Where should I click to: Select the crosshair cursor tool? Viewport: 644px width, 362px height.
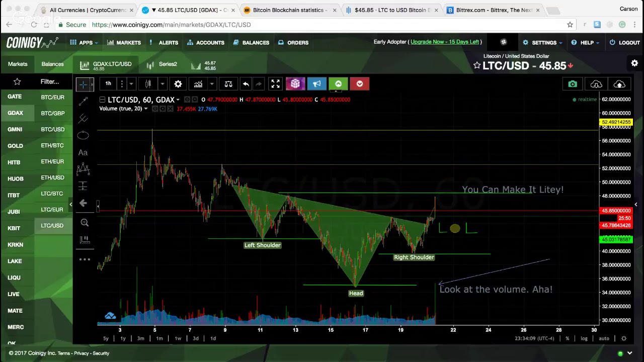click(84, 84)
